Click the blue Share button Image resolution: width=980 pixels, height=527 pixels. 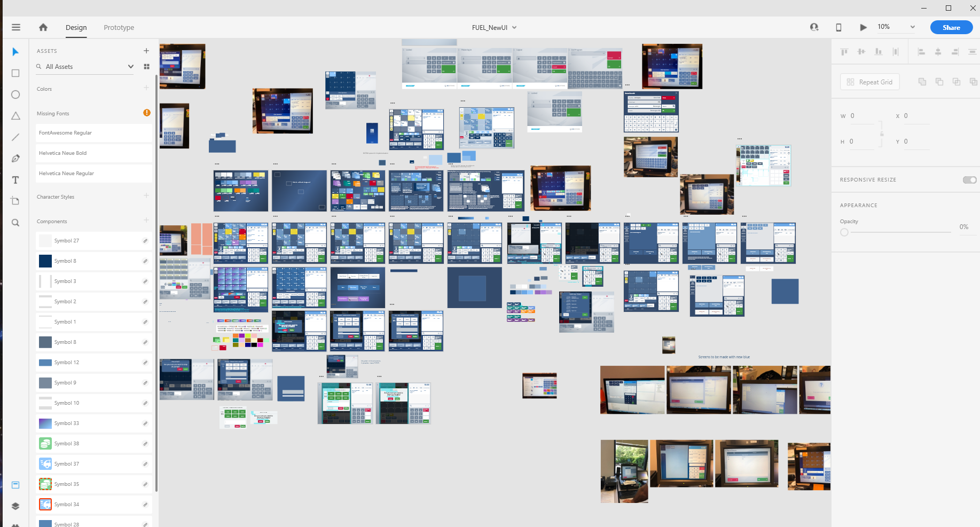click(951, 27)
